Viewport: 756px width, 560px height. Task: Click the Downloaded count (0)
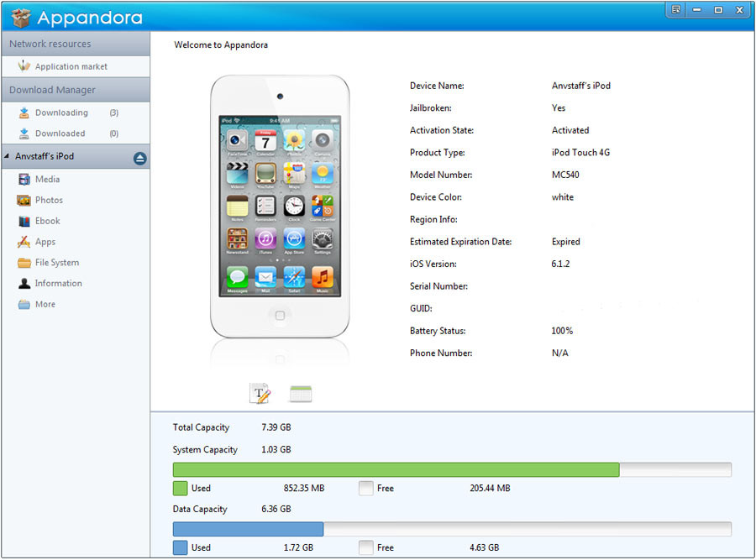click(x=113, y=133)
